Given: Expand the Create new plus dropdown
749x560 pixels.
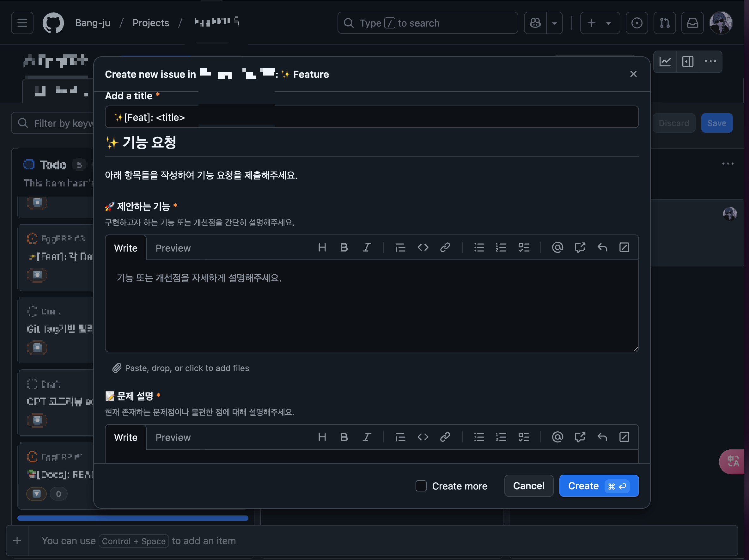Looking at the screenshot, I should click(x=600, y=23).
